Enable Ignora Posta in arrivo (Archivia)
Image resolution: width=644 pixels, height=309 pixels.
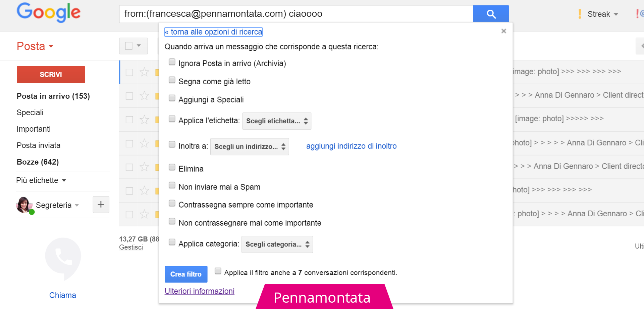click(172, 62)
